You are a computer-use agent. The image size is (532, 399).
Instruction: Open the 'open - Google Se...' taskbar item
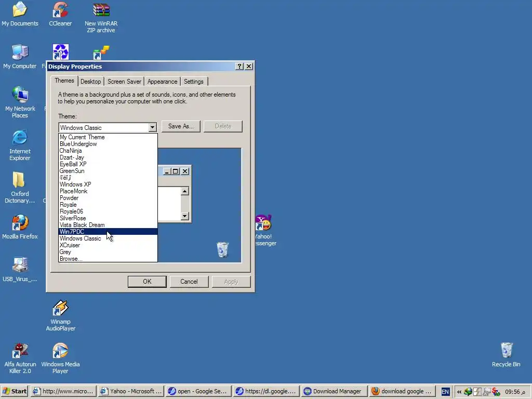tap(198, 391)
